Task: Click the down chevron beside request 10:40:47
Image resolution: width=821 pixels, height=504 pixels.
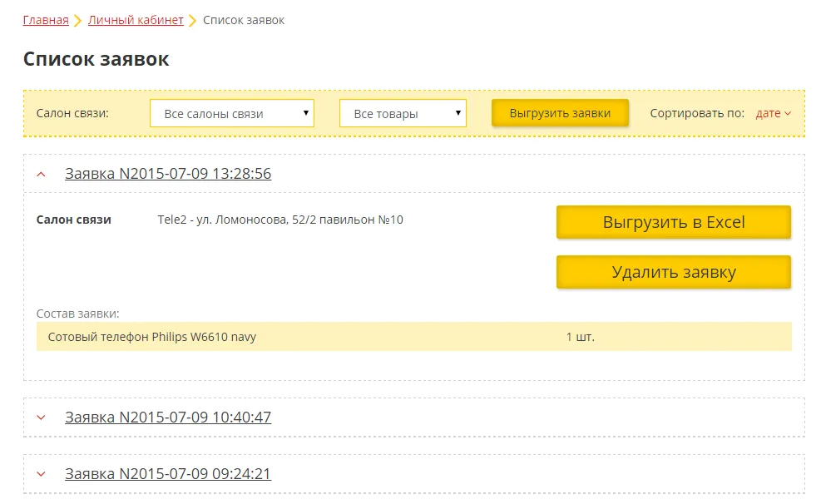Action: (42, 418)
